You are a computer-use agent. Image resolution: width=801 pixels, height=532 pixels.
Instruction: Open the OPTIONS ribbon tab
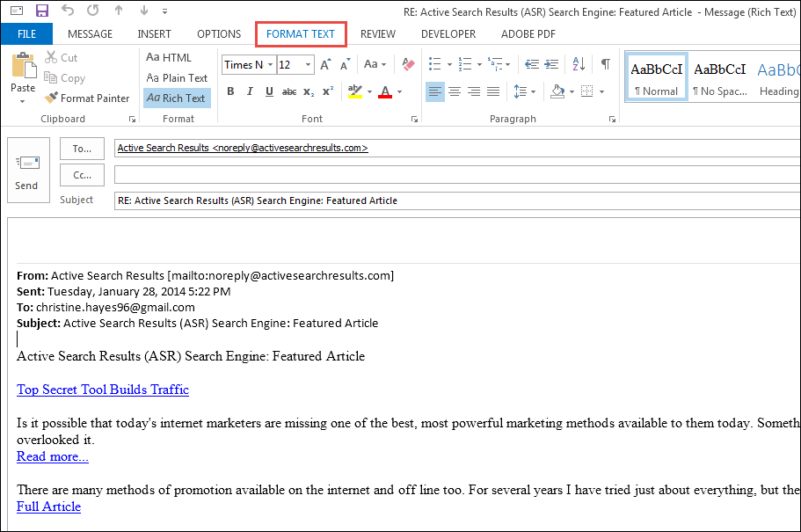[x=219, y=34]
